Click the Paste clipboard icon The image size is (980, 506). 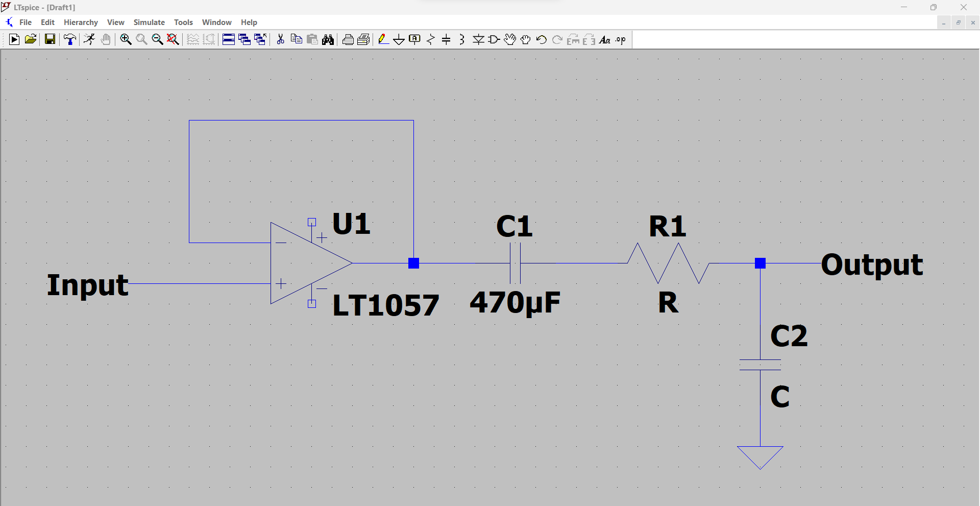pos(312,39)
